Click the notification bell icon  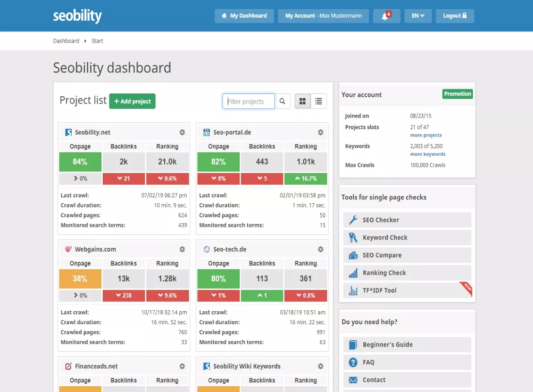click(x=386, y=16)
